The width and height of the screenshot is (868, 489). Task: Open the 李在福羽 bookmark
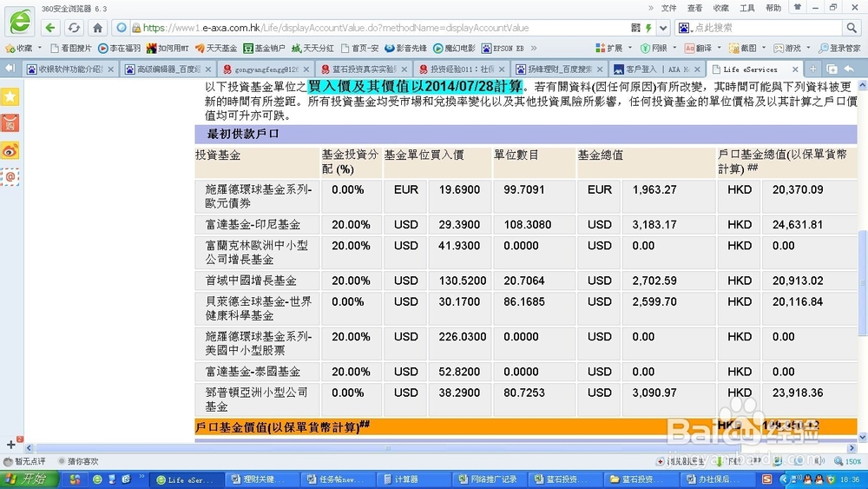(x=120, y=48)
